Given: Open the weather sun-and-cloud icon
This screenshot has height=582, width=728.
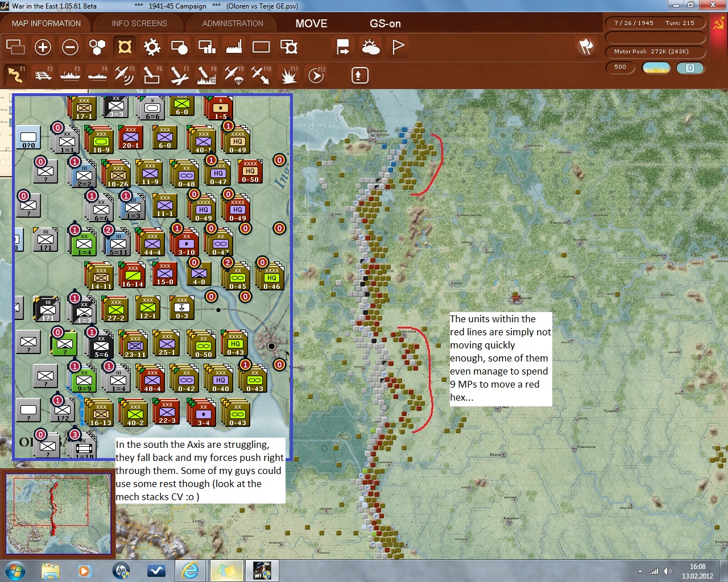Looking at the screenshot, I should [371, 47].
